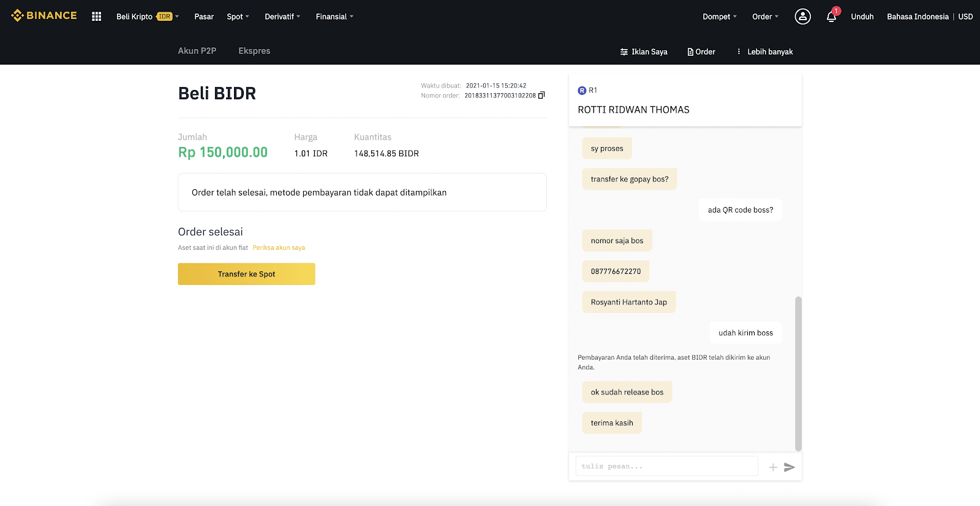980x506 pixels.
Task: Click the Unduh link
Action: coord(862,17)
